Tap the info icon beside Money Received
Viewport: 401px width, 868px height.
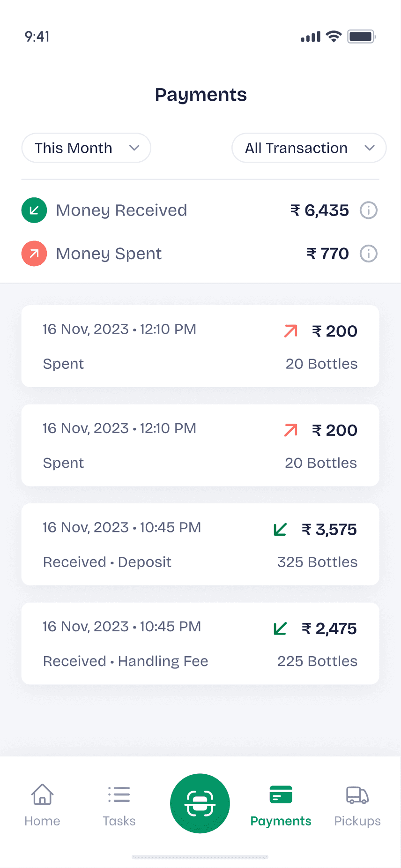368,210
